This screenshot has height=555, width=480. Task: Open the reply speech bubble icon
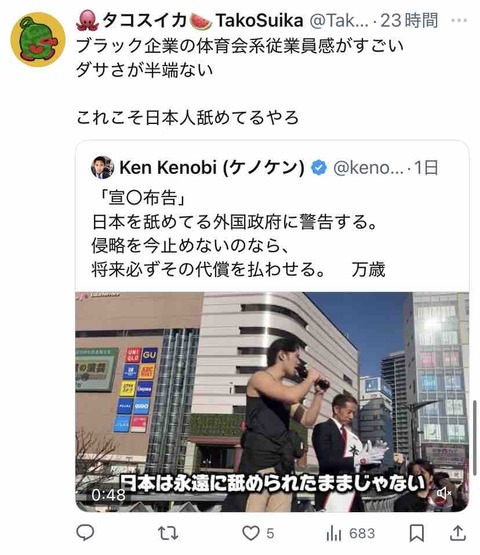(x=85, y=533)
